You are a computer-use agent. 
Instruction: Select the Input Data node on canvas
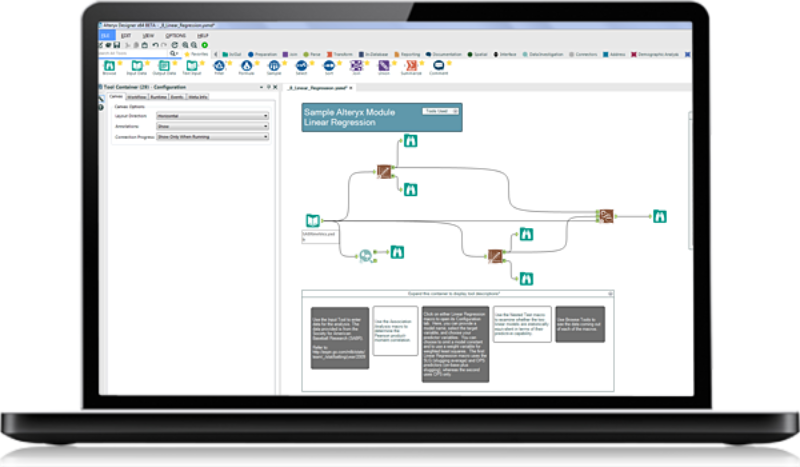313,220
